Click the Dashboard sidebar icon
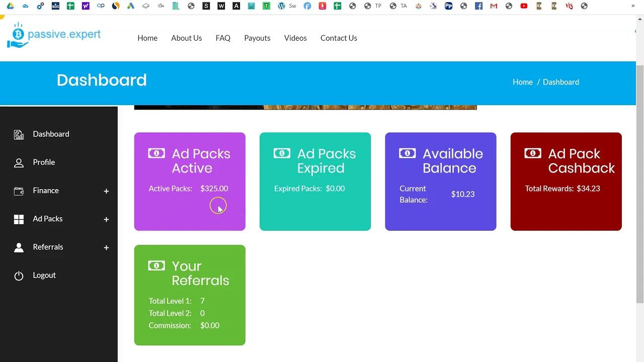 coord(19,134)
